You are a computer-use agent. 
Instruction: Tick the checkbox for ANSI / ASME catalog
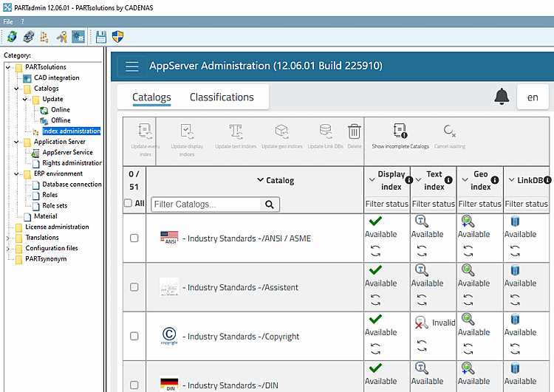pyautogui.click(x=134, y=238)
